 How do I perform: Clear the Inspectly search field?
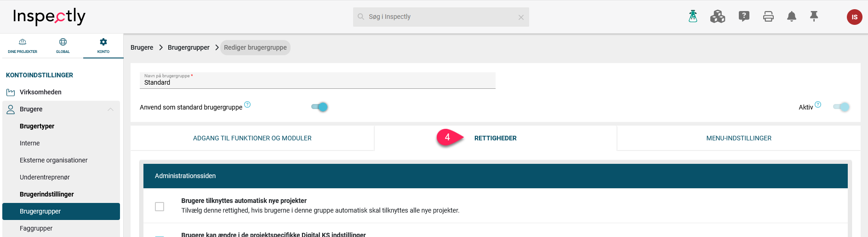[x=521, y=17]
